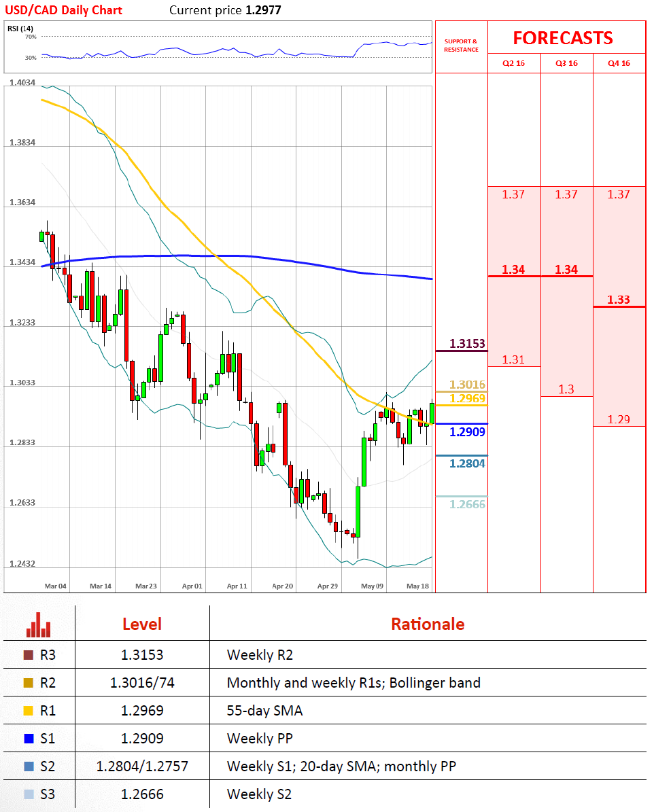The image size is (654, 812).
Task: Click the R3 row label
Action: (48, 655)
